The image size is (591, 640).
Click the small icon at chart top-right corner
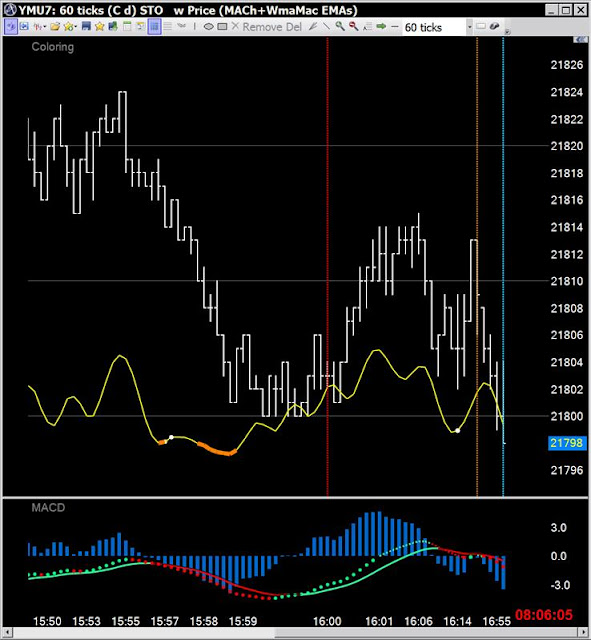tap(580, 40)
